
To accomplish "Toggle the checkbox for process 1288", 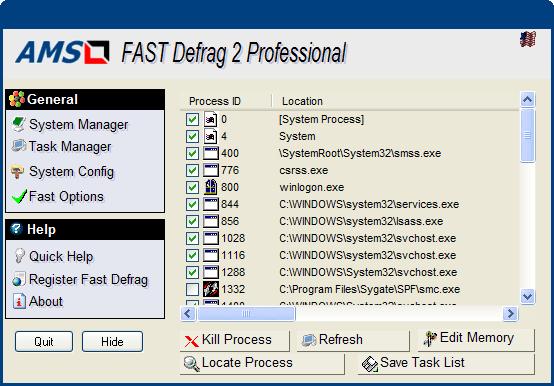I will click(192, 272).
